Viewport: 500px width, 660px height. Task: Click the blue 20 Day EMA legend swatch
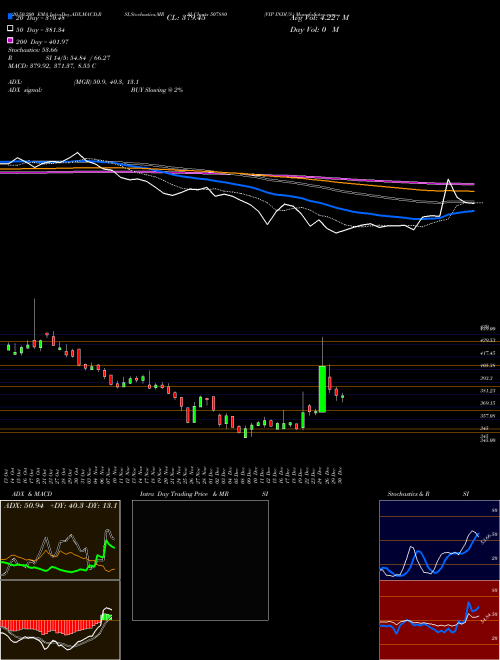coord(11,16)
